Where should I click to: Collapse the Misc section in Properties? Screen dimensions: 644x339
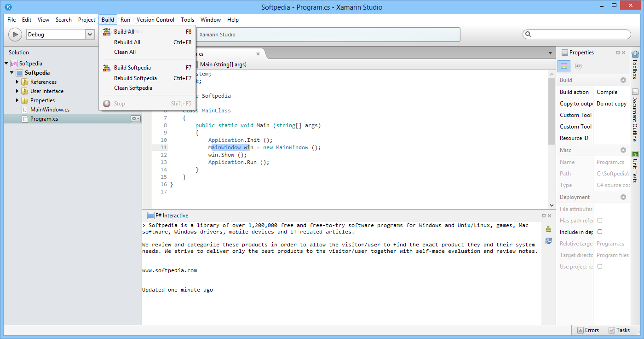point(623,150)
